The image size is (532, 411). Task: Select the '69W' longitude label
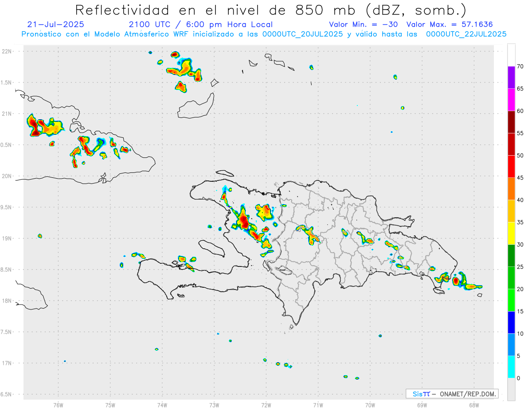(x=422, y=405)
